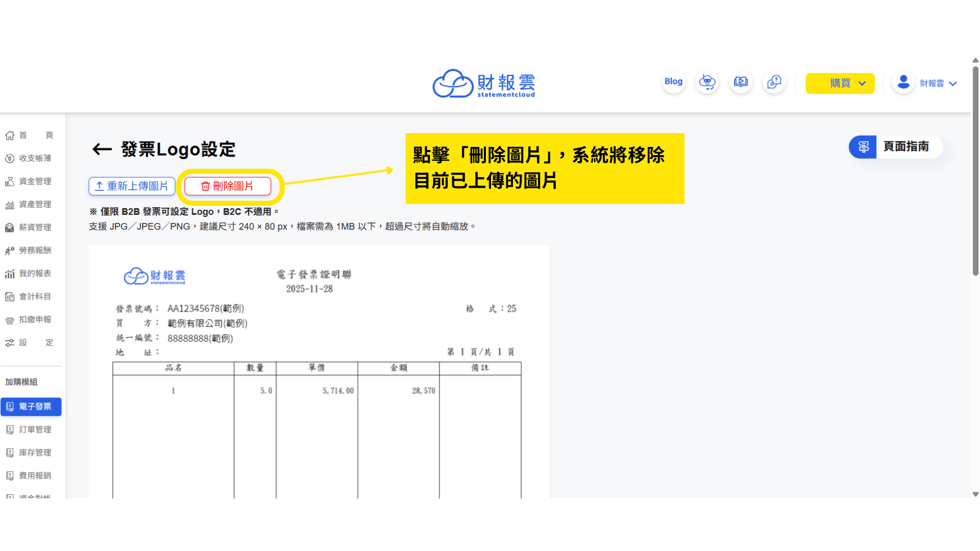The image size is (980, 551).
Task: Open the robot assistant icon in header
Action: click(707, 82)
